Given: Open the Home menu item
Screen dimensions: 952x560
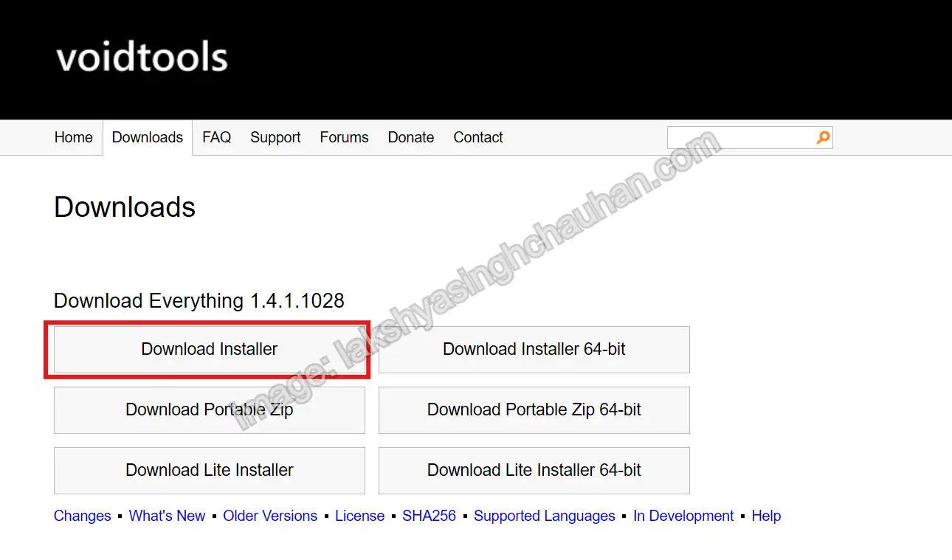Looking at the screenshot, I should 74,137.
